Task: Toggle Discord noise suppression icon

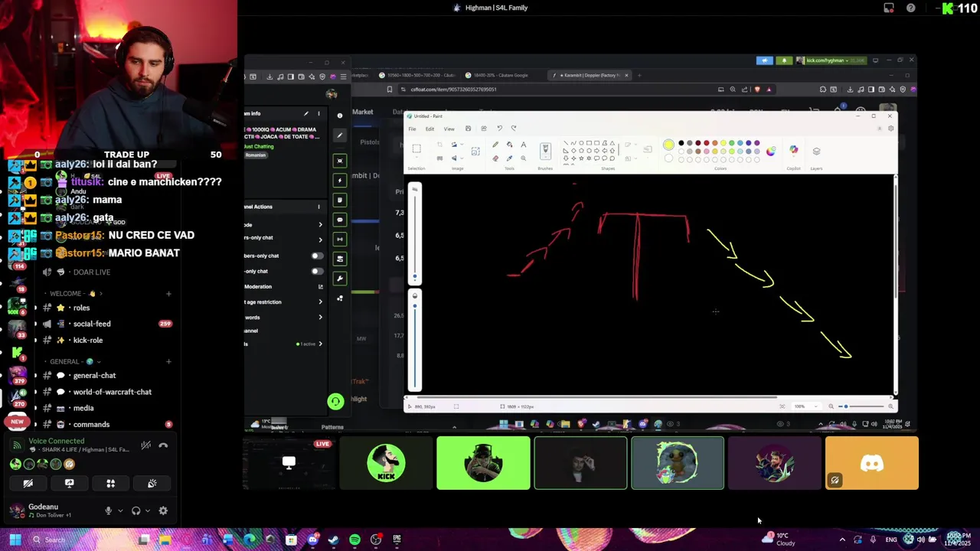Action: (145, 445)
